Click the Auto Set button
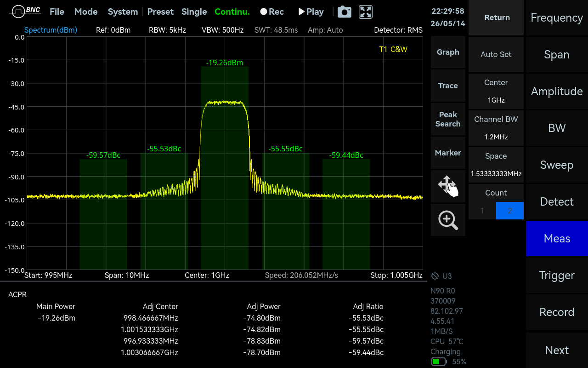This screenshot has height=368, width=588. coord(496,54)
